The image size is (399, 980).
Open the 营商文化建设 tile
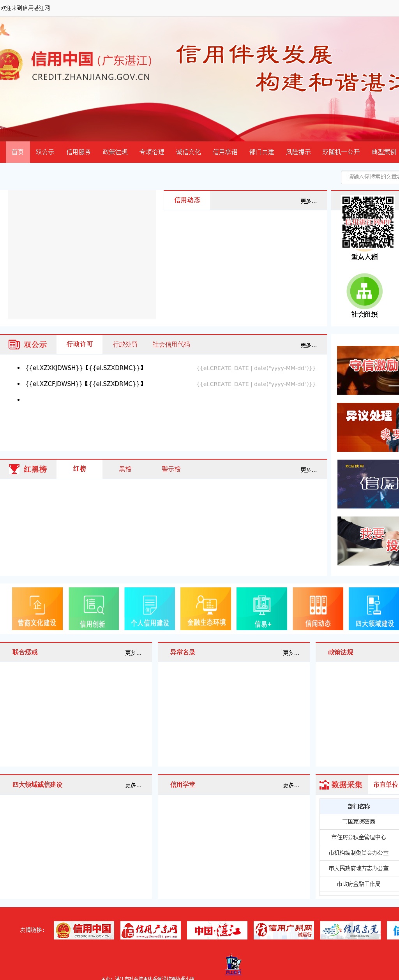coord(37,608)
